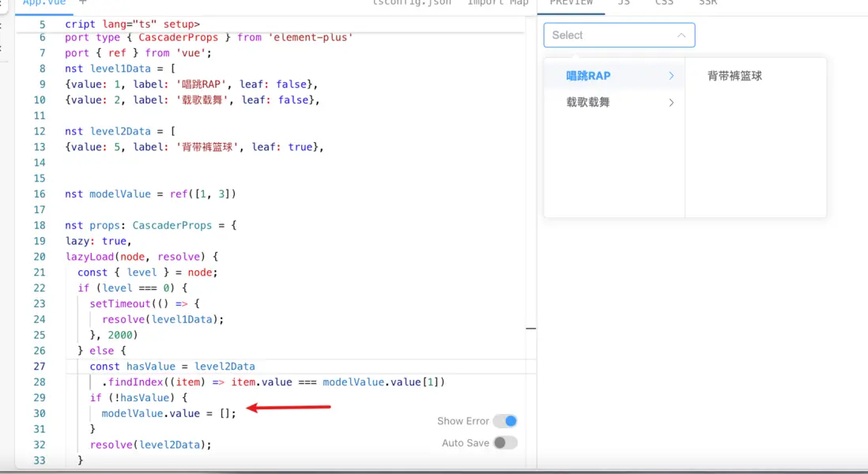Open the Import Map tab

pos(498,3)
